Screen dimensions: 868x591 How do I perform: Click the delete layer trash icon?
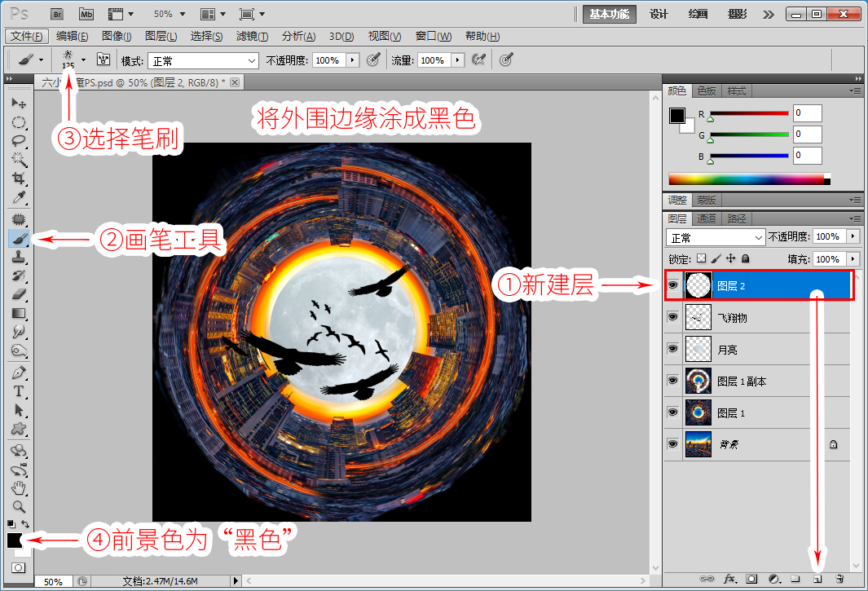[x=839, y=579]
